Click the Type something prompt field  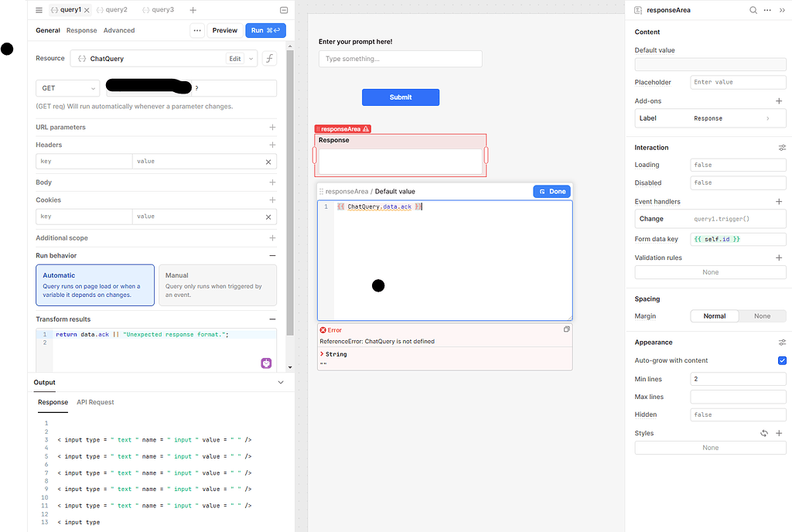(400, 59)
